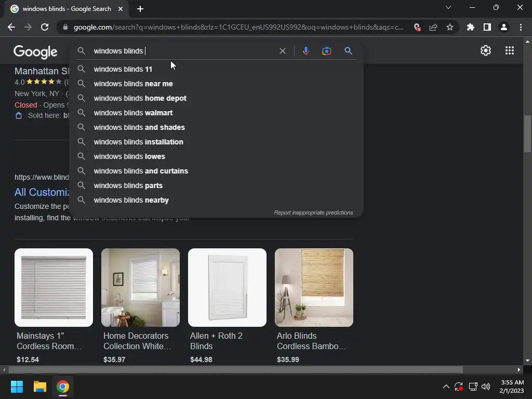Go back to the previous page
This screenshot has width=532, height=399.
click(11, 27)
